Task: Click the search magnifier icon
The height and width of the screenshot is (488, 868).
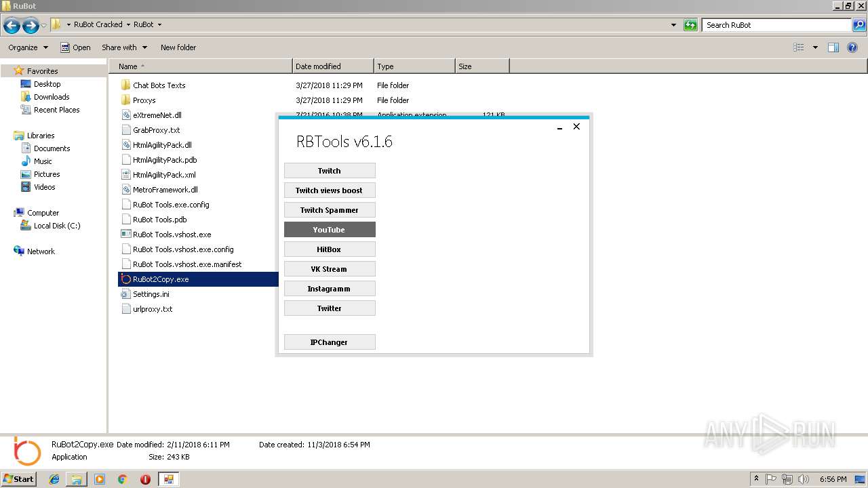Action: pyautogui.click(x=860, y=25)
